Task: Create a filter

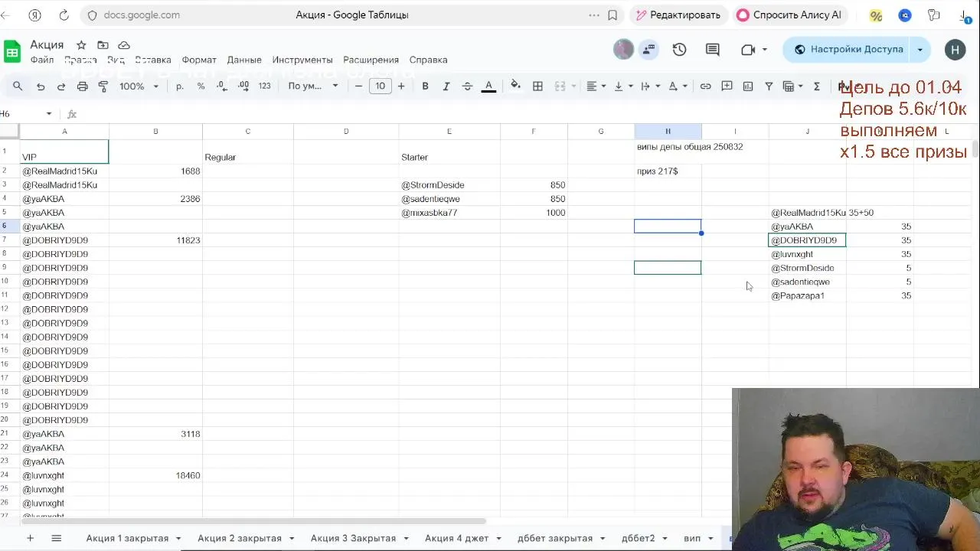Action: tap(769, 86)
